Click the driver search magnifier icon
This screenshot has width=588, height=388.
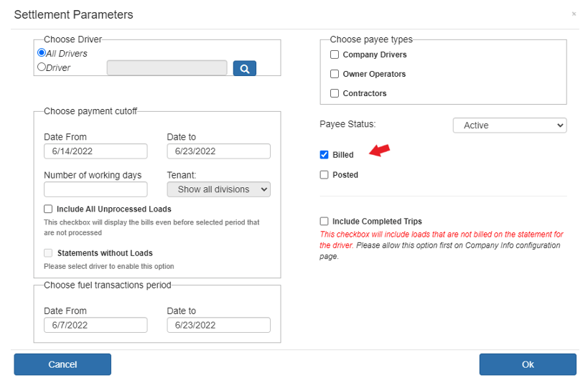coord(245,69)
